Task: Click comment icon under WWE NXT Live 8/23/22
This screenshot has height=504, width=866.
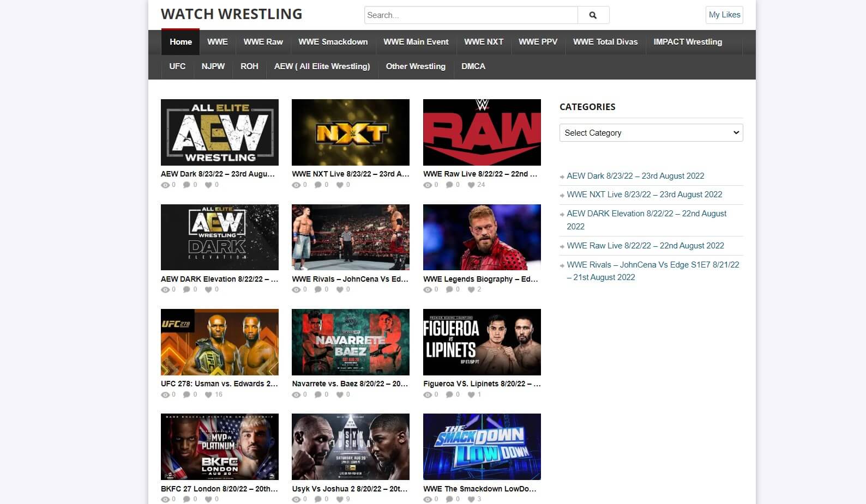Action: click(x=318, y=185)
